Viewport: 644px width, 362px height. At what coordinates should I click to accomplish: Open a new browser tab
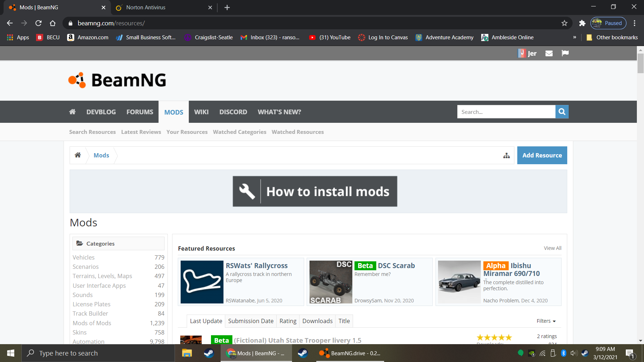227,7
